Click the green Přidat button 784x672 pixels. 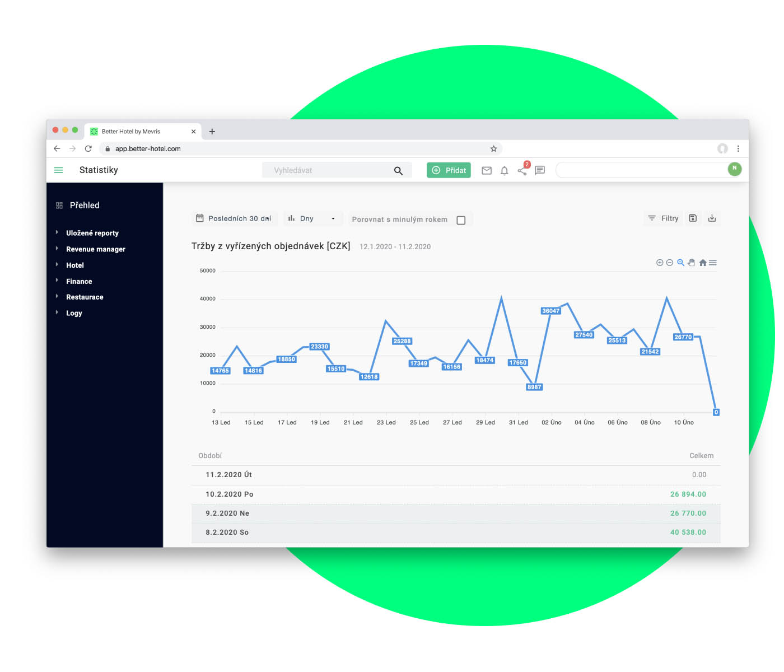point(449,170)
